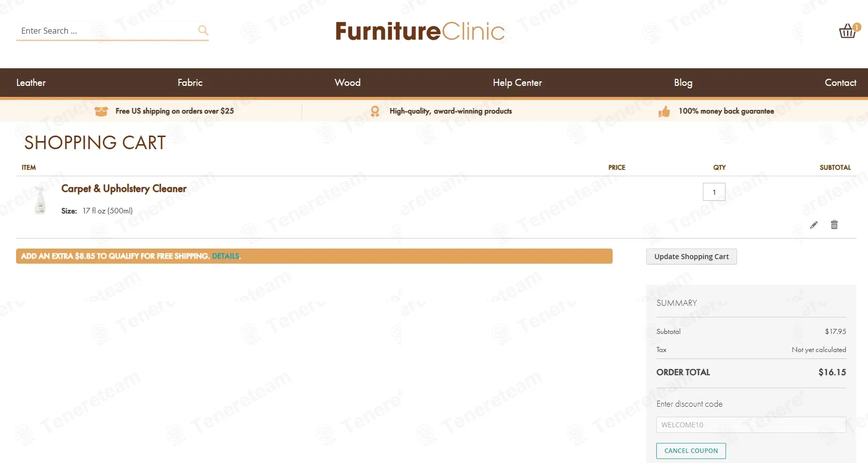This screenshot has height=463, width=868.
Task: Click 'Not yet calculated' tax text
Action: point(819,350)
